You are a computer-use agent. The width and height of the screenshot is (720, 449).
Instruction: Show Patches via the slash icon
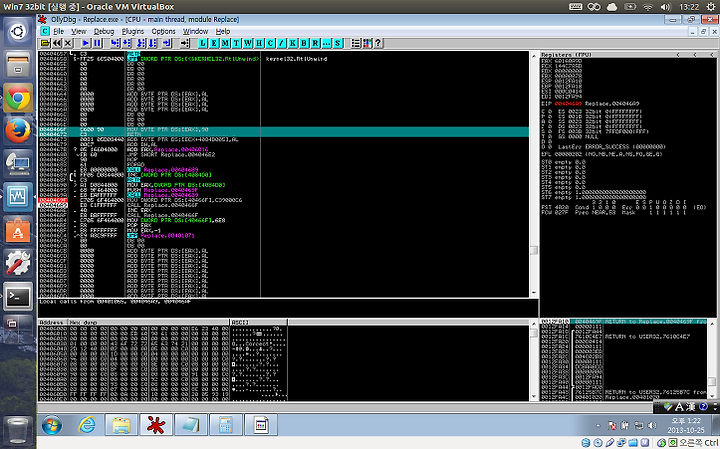point(281,43)
